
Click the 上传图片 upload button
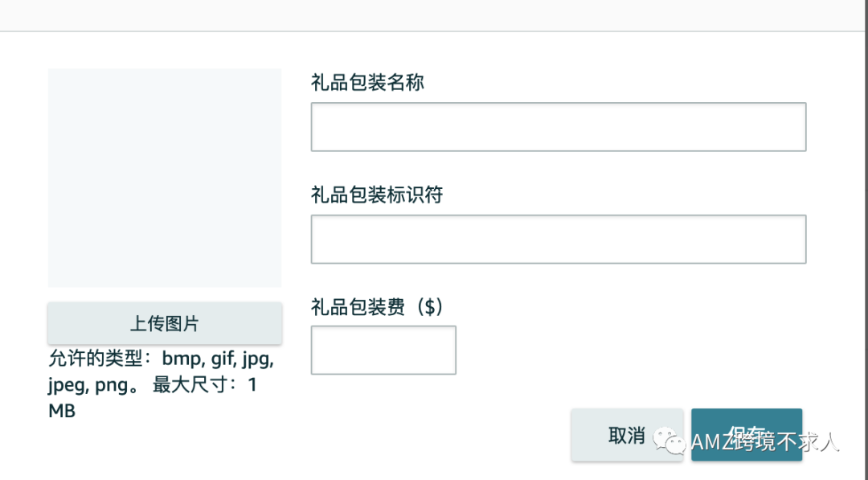pos(164,322)
